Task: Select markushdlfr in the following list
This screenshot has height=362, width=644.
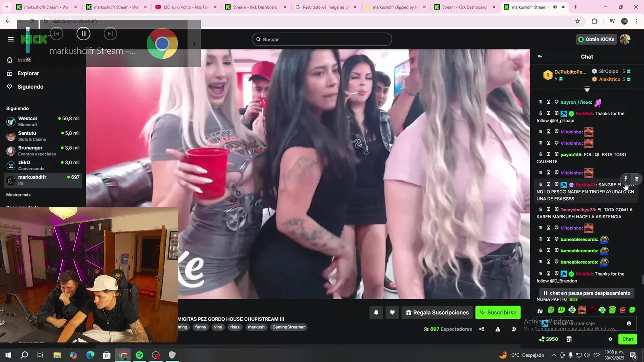Action: click(43, 180)
